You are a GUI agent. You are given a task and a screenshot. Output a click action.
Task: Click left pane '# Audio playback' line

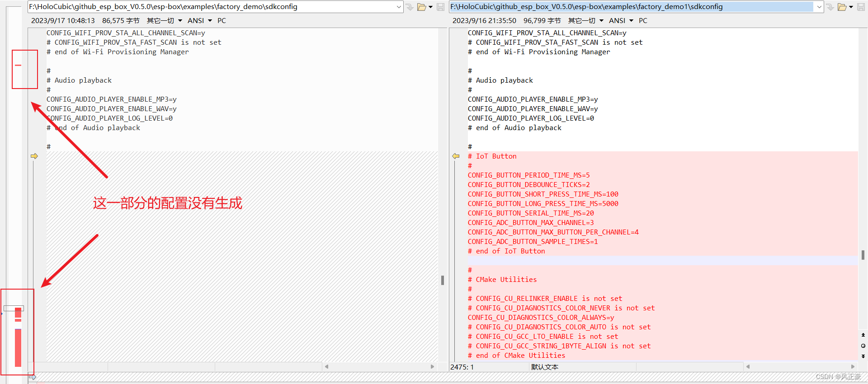pyautogui.click(x=79, y=80)
